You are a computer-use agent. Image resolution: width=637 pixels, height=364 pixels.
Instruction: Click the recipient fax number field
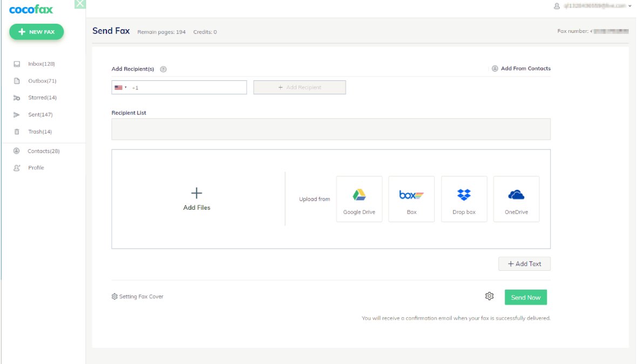pyautogui.click(x=188, y=87)
